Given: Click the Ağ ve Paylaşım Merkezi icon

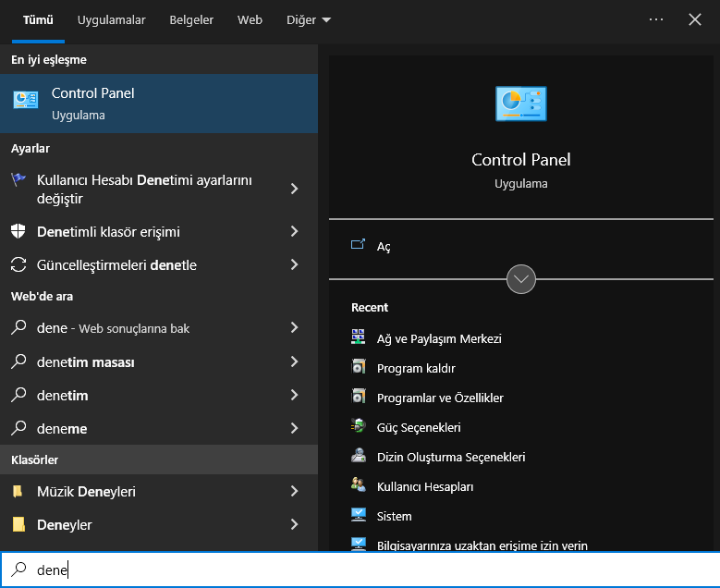Looking at the screenshot, I should (359, 338).
